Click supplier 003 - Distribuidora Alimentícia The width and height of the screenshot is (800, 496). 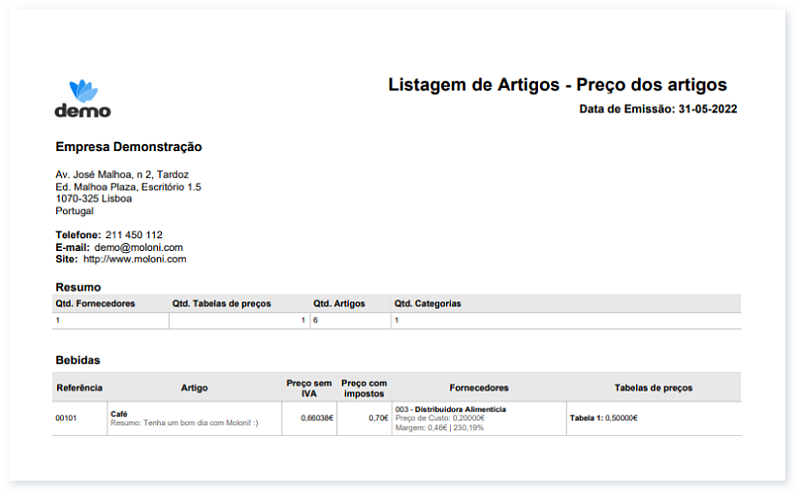(451, 409)
